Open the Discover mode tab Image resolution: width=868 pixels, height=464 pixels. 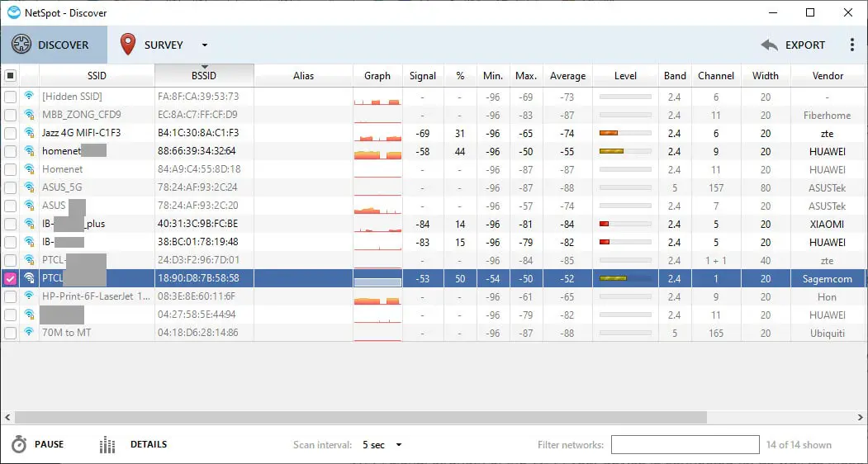pos(54,45)
